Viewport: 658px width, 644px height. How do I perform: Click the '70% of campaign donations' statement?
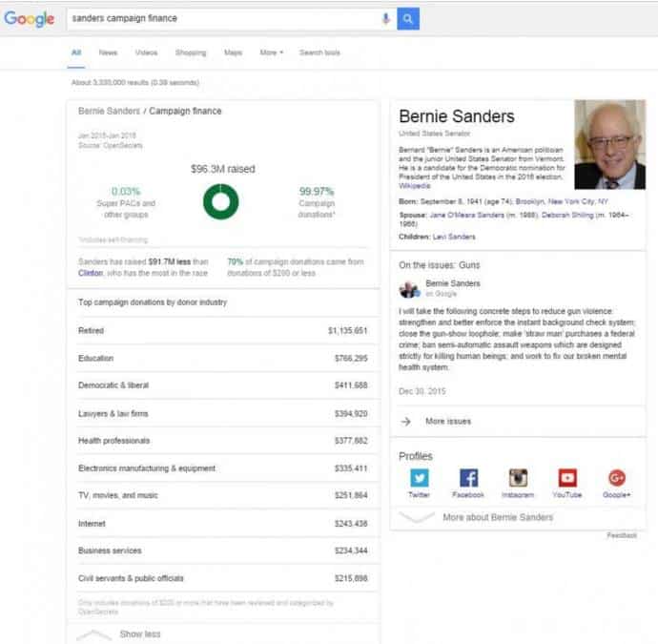coord(296,267)
